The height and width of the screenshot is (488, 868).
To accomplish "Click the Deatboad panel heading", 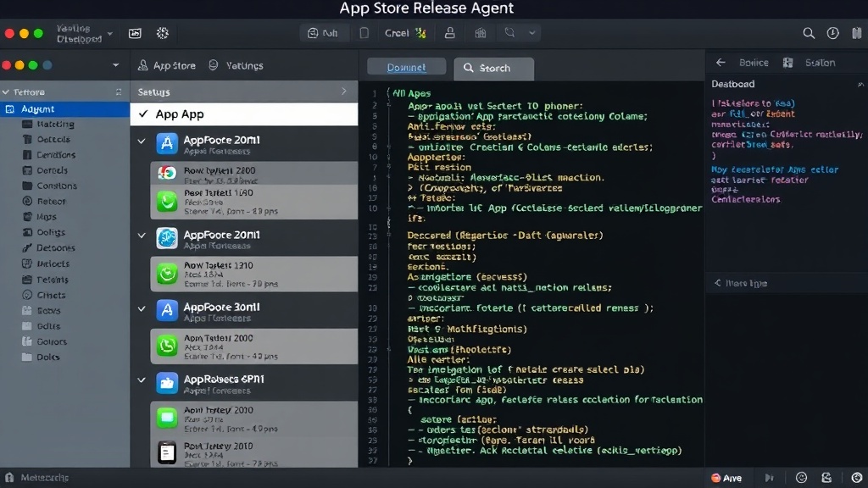I will pyautogui.click(x=733, y=84).
